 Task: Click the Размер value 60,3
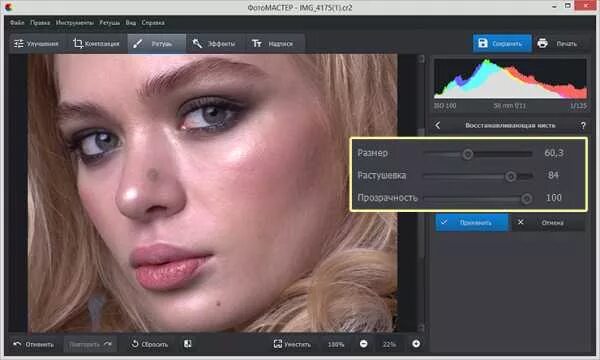[554, 153]
